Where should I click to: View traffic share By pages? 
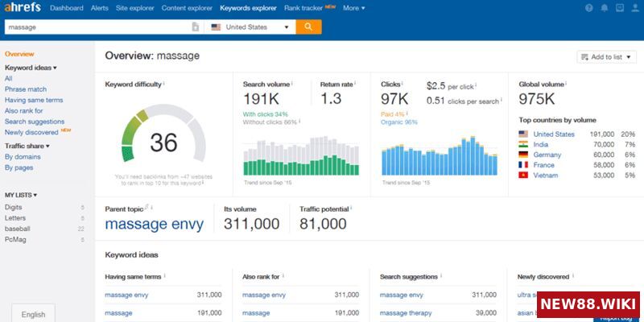(x=19, y=167)
